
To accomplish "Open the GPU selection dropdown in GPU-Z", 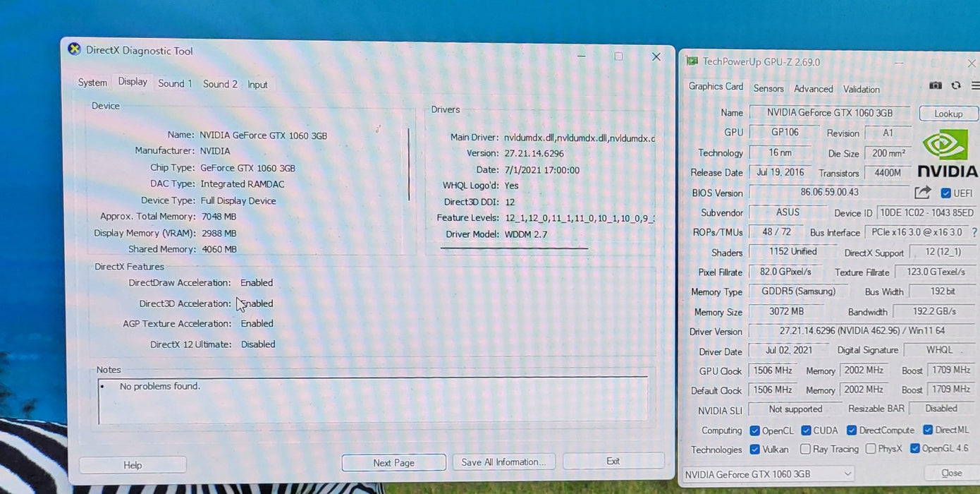I will [x=768, y=474].
